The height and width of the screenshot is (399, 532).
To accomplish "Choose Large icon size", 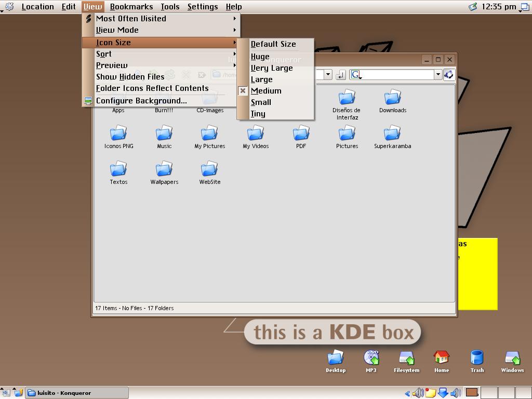I will click(275, 79).
